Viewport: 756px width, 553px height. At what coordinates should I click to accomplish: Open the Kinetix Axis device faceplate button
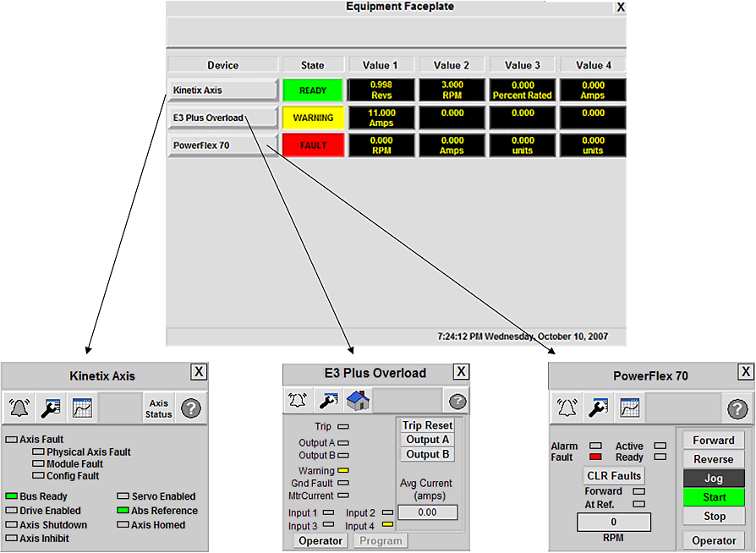pos(222,90)
